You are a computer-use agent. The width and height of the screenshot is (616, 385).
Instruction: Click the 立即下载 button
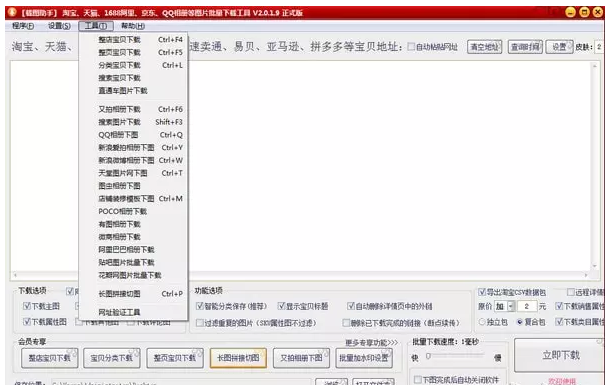tap(560, 355)
